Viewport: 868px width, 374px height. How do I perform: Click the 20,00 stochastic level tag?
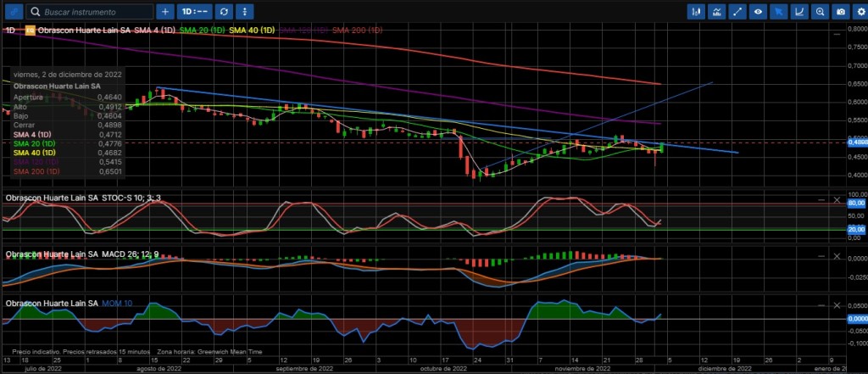pos(856,229)
